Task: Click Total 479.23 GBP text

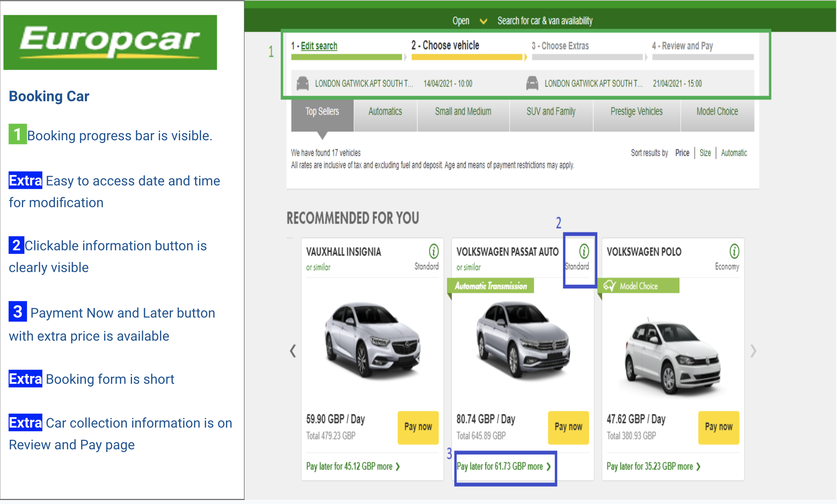Action: (x=331, y=436)
